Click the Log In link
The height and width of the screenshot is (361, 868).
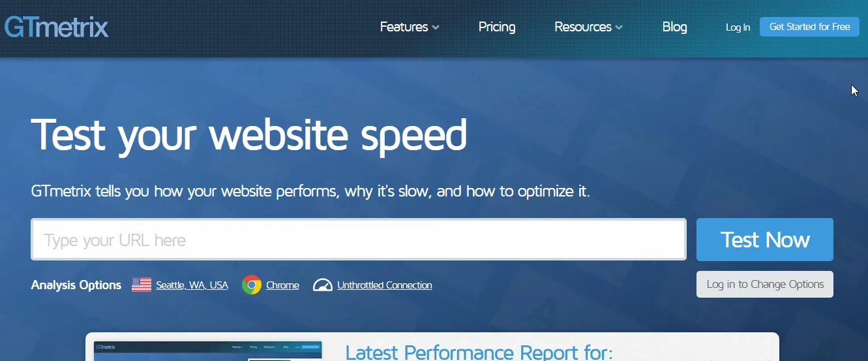coord(738,27)
